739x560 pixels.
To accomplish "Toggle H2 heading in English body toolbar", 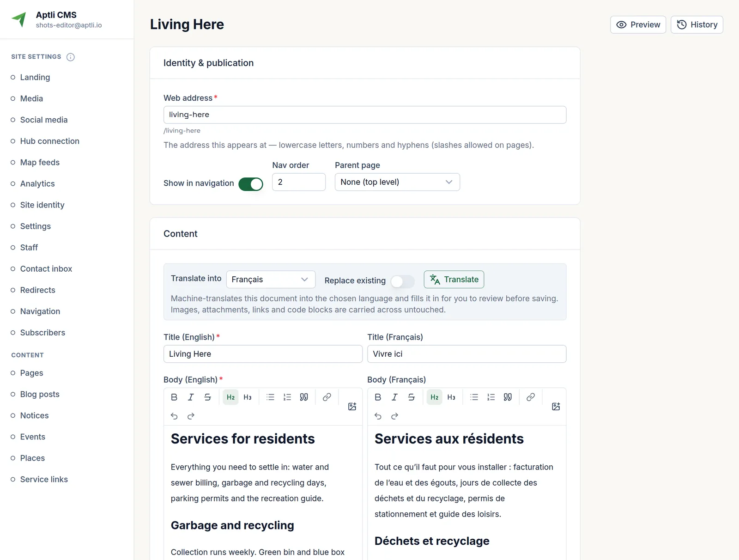I will click(230, 397).
